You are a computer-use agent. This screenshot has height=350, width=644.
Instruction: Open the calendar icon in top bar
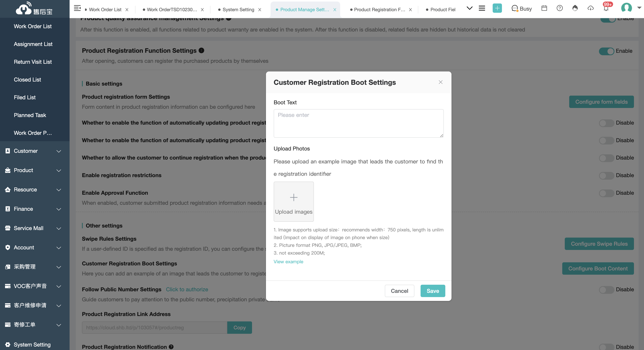[x=544, y=8]
